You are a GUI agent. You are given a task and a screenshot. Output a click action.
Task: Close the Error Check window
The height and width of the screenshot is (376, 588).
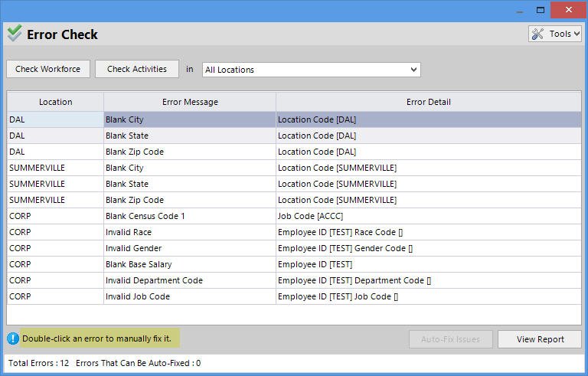(x=569, y=10)
